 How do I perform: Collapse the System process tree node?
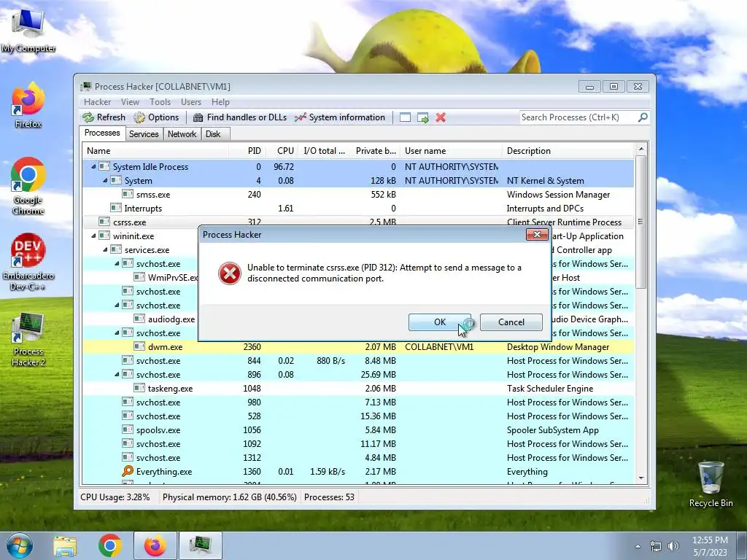coord(105,181)
